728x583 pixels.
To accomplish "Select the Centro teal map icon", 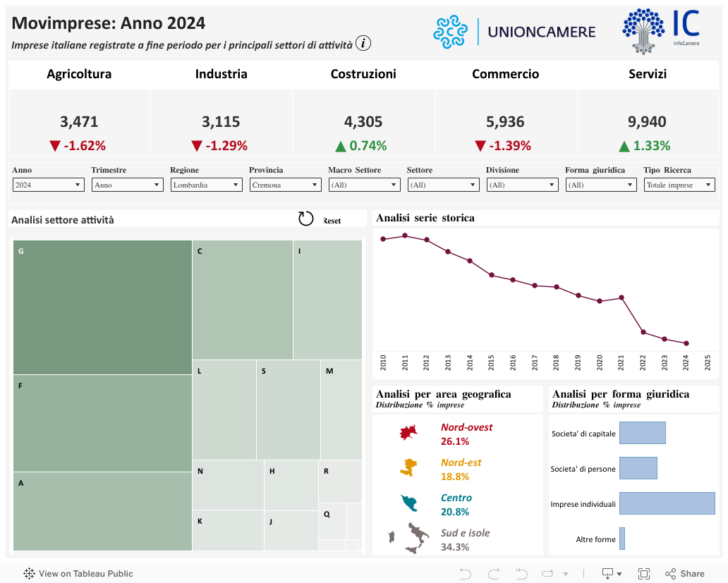I will click(x=409, y=503).
